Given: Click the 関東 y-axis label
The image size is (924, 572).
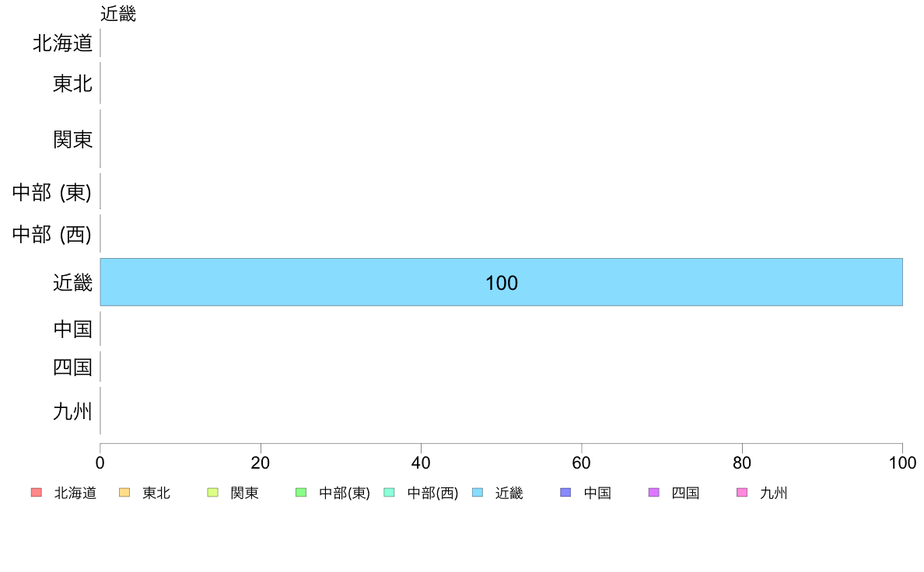Looking at the screenshot, I should pos(72,140).
